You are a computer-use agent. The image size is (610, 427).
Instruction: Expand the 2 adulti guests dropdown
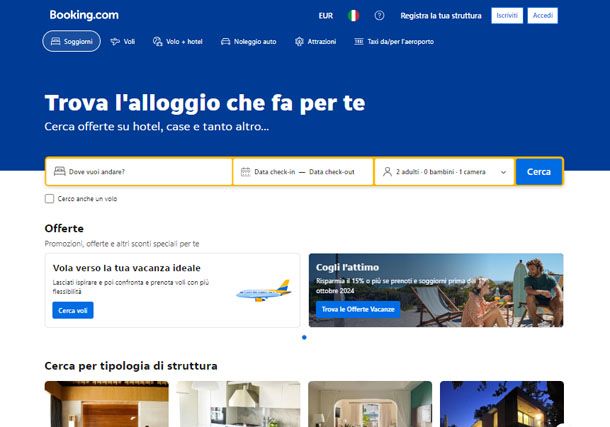[x=445, y=172]
